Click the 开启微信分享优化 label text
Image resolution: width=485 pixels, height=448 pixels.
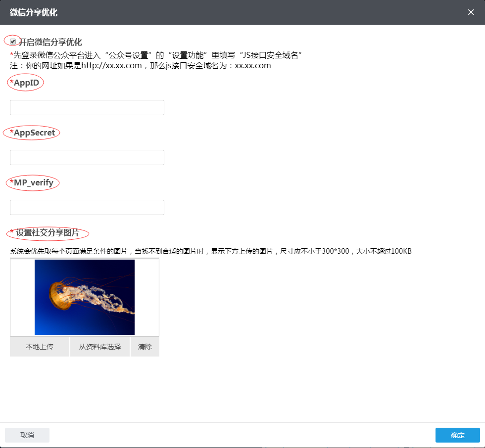(x=50, y=42)
